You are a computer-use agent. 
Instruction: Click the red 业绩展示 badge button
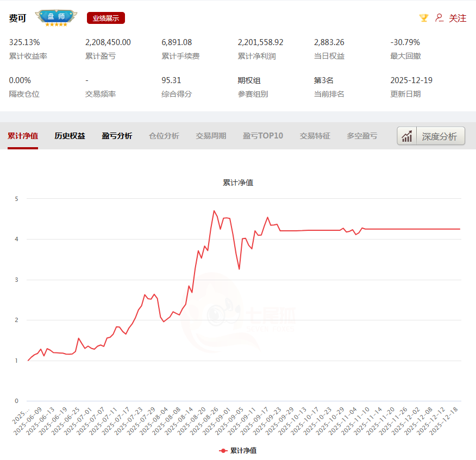[x=106, y=18]
